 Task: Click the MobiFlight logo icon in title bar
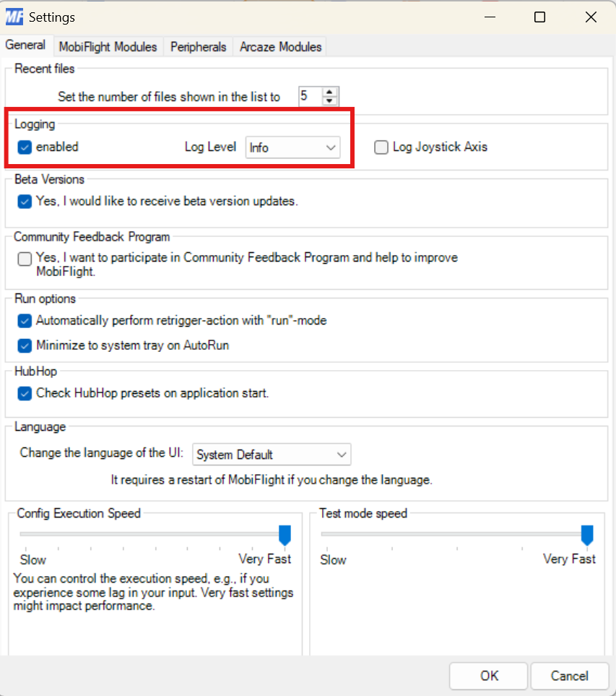click(x=14, y=17)
